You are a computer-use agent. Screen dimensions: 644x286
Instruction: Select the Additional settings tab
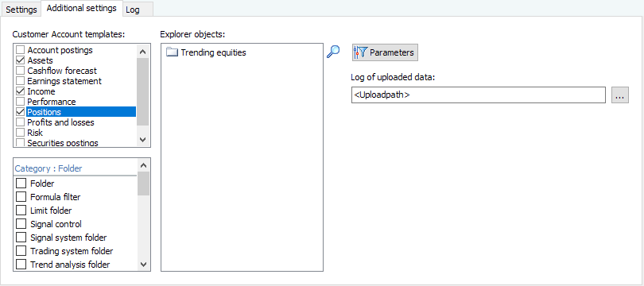(x=82, y=8)
